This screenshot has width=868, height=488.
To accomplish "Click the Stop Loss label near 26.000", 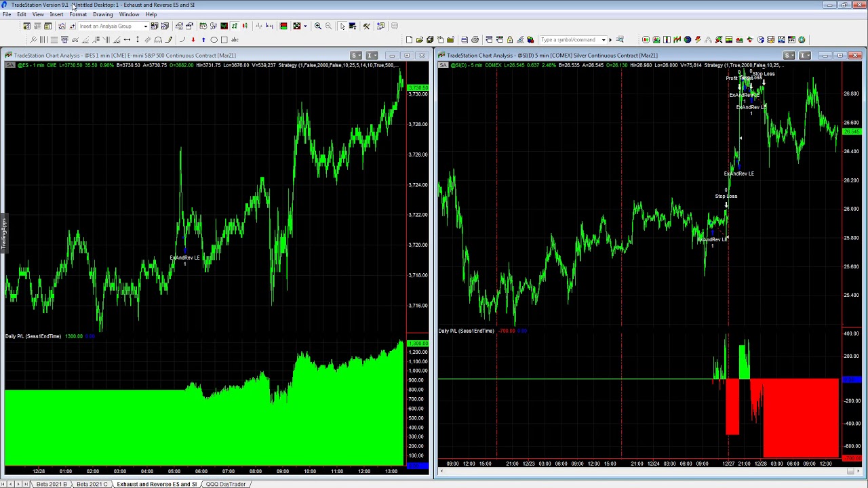I will [726, 197].
